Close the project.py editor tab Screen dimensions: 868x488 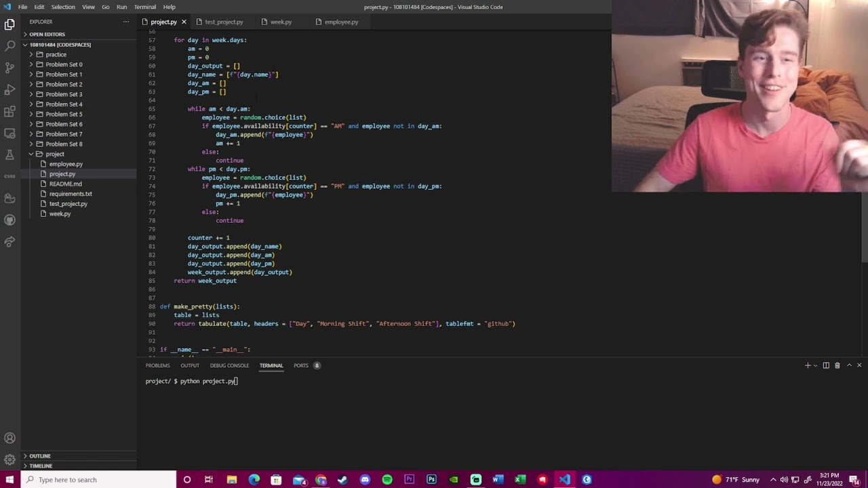point(183,22)
